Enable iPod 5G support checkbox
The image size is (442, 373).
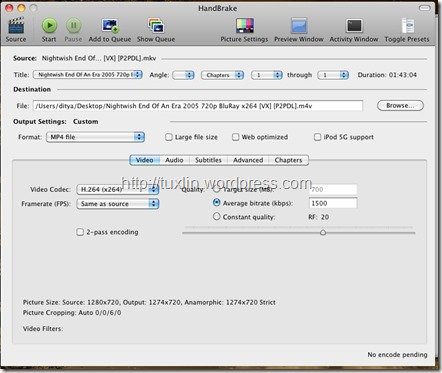(x=317, y=137)
